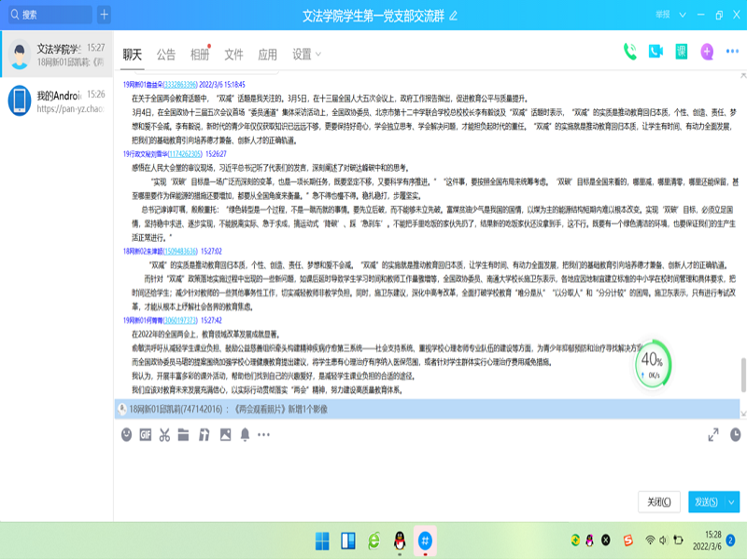The image size is (747, 560).
Task: Open the 设置 dropdown in tab bar
Action: [305, 54]
